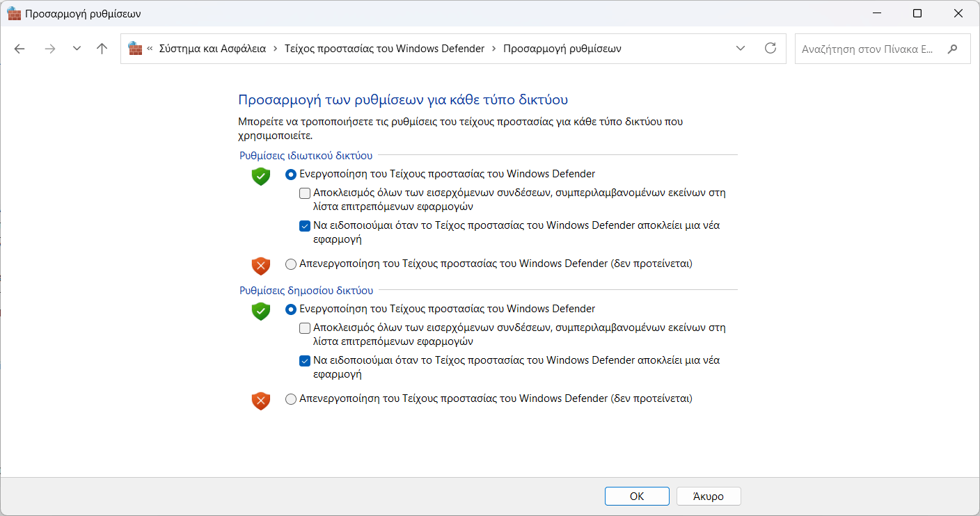Toggle notification checkbox under private network settings

[x=305, y=226]
